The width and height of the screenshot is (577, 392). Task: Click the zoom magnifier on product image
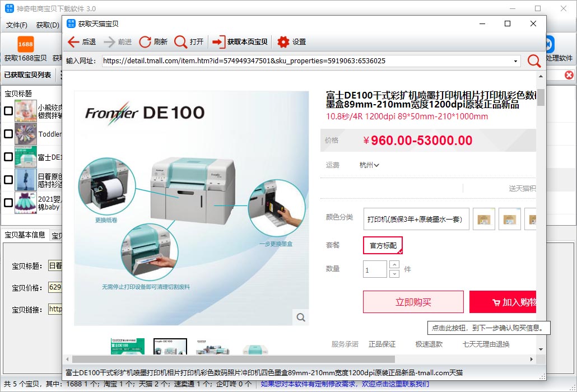click(301, 317)
